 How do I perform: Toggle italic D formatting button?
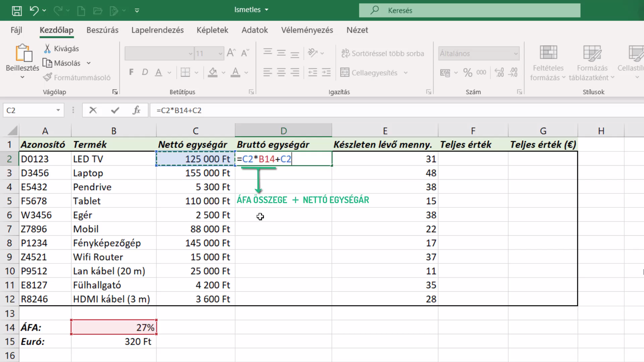[x=145, y=72]
